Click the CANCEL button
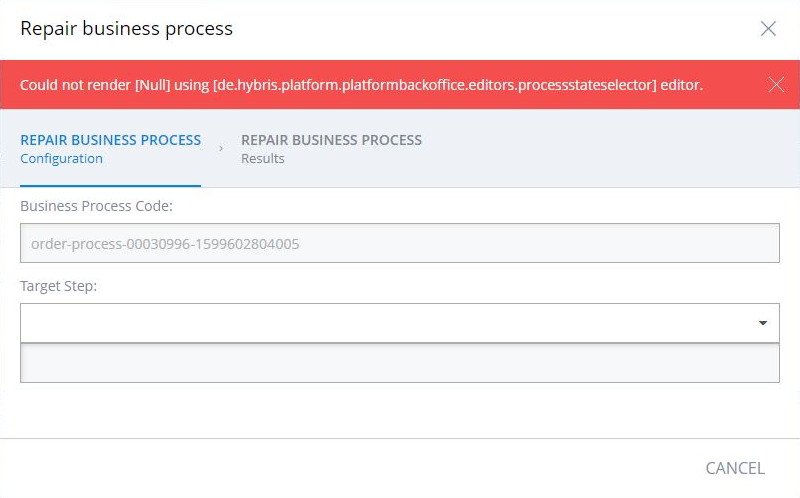 (x=735, y=468)
